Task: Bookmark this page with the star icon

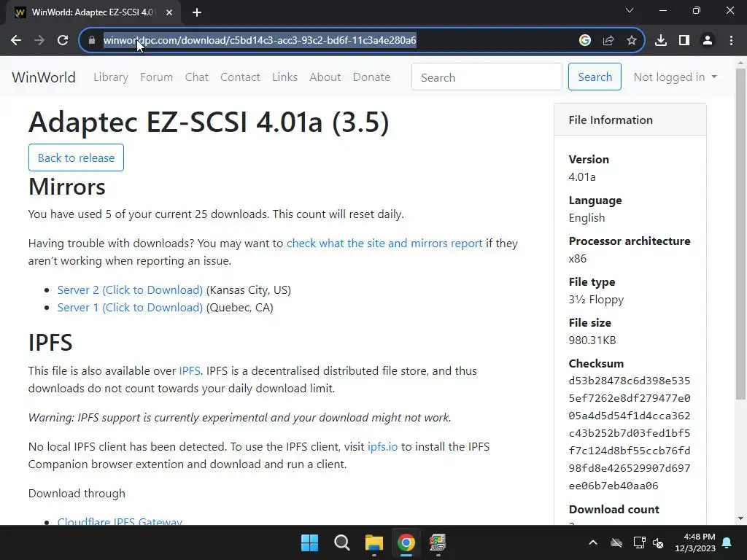Action: coord(632,41)
